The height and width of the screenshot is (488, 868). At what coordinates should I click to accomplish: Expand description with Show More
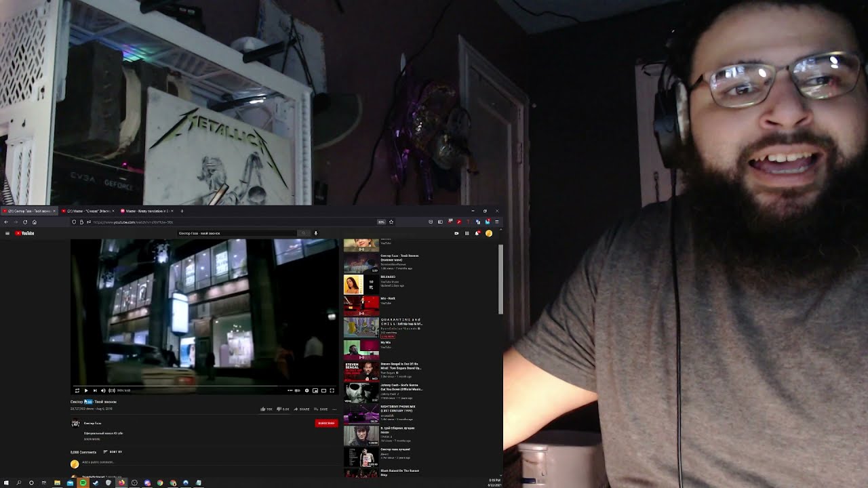pos(92,439)
